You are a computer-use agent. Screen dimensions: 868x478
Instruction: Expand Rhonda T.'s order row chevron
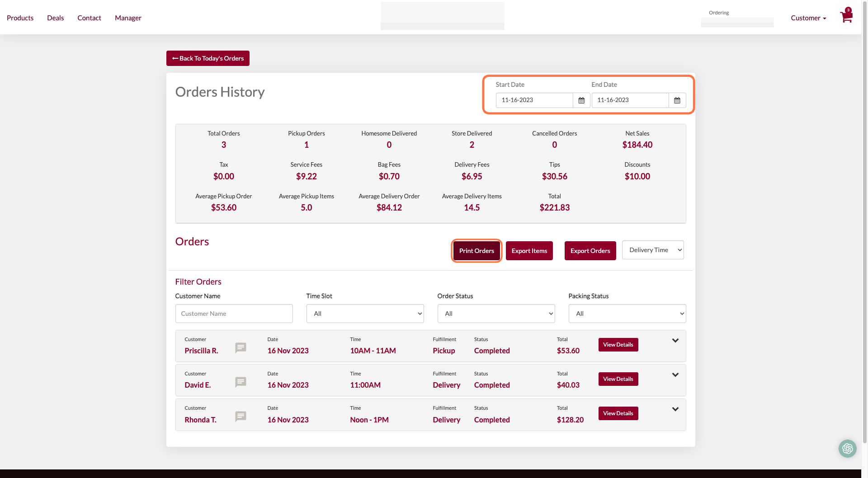click(x=675, y=409)
